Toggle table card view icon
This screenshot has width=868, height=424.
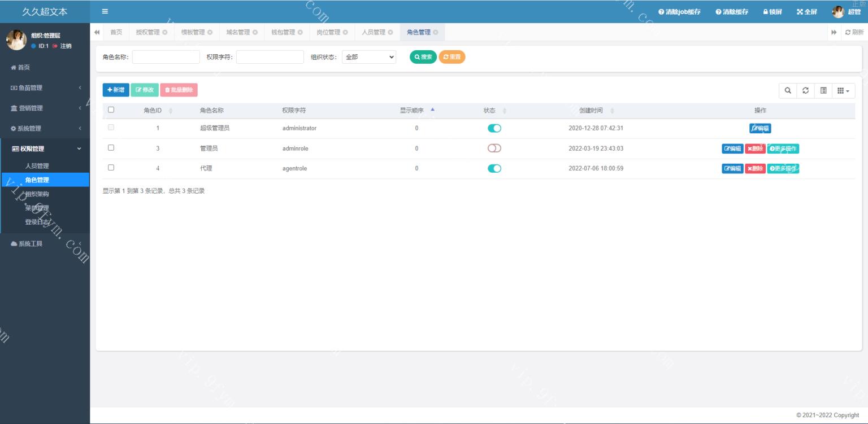point(823,90)
